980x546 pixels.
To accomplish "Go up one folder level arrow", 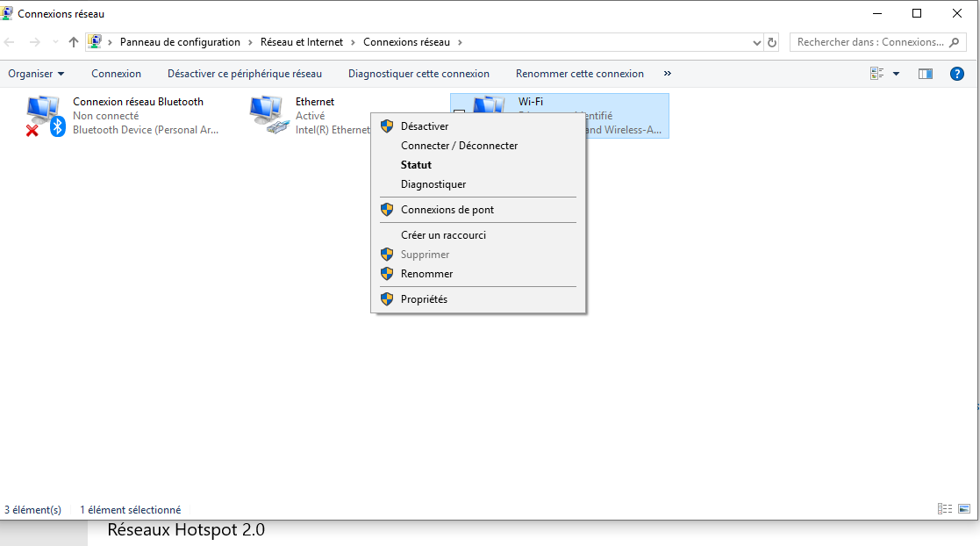I will click(74, 42).
